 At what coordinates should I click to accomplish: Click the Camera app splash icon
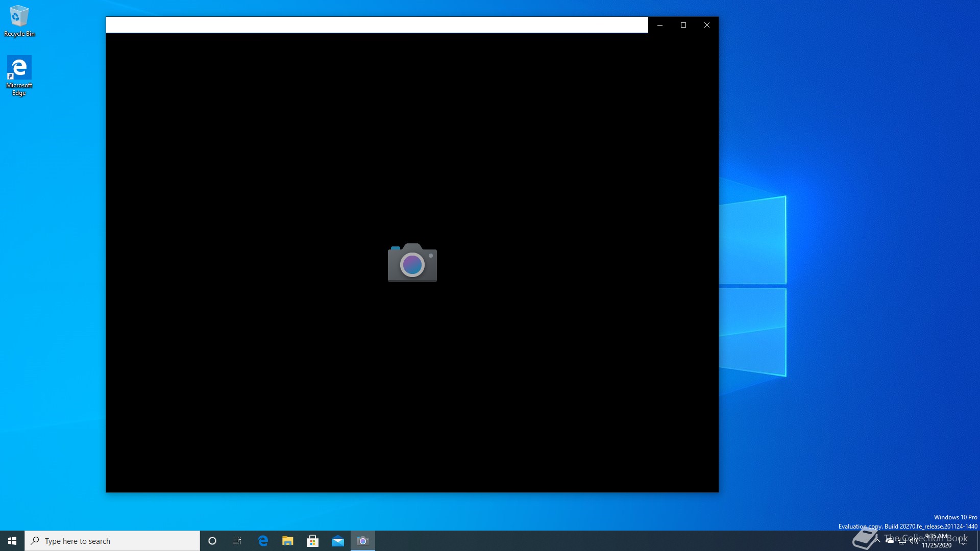[x=412, y=263]
